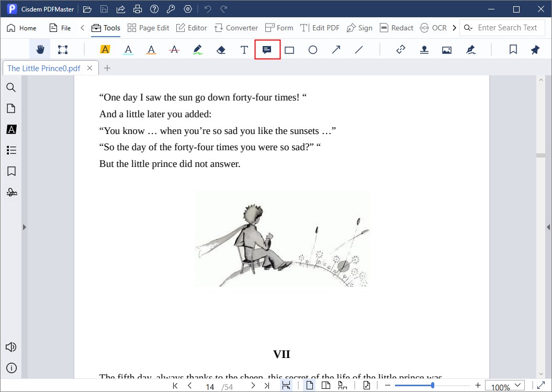Select the Circle shape tool

click(x=312, y=50)
